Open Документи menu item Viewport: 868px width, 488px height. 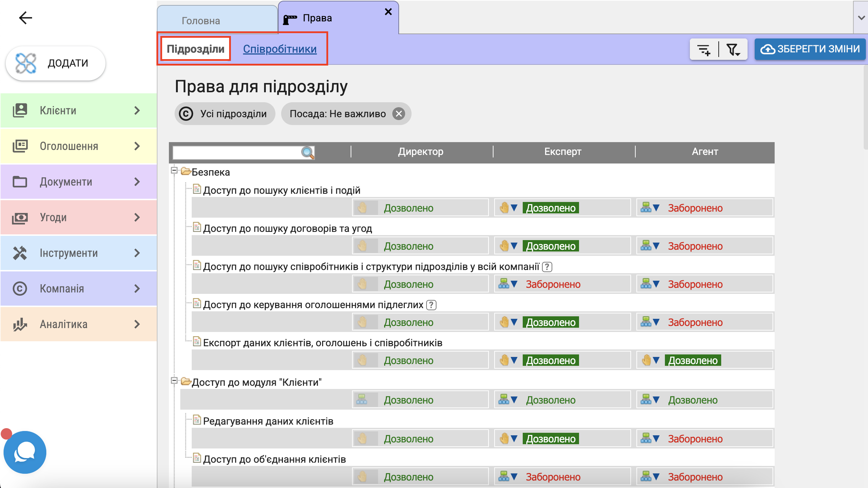pos(79,182)
